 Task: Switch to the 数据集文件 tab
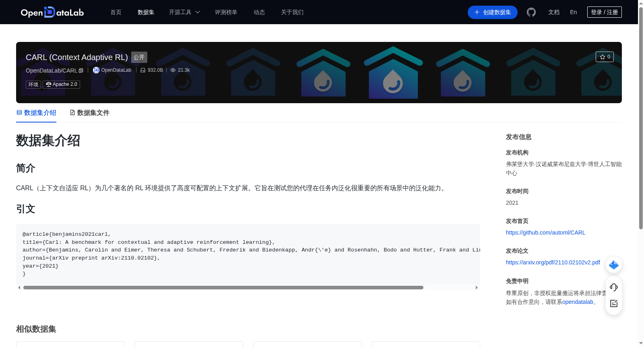tap(89, 113)
